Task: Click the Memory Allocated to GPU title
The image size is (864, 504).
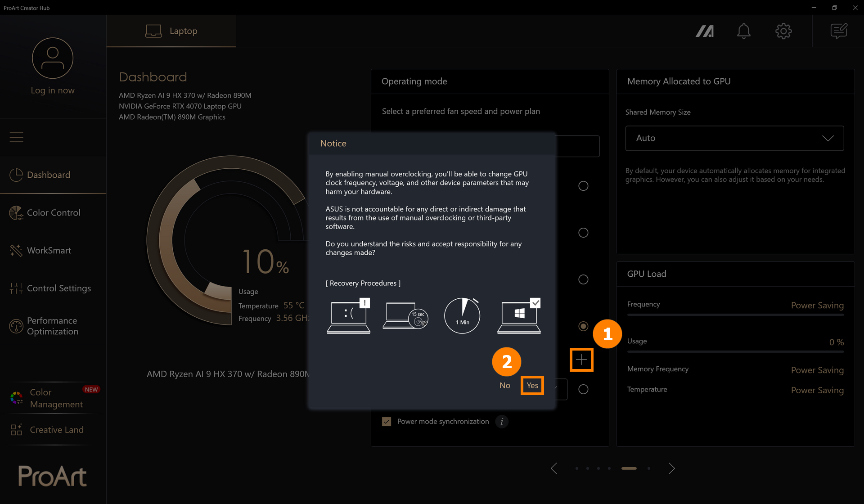Action: (679, 81)
